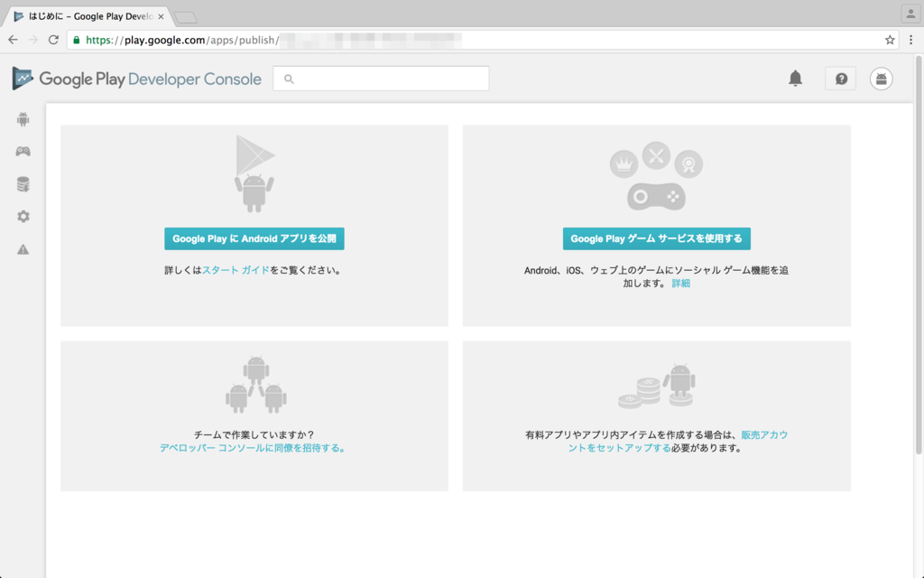
Task: Click the database reports icon in sidebar
Action: coord(23,184)
